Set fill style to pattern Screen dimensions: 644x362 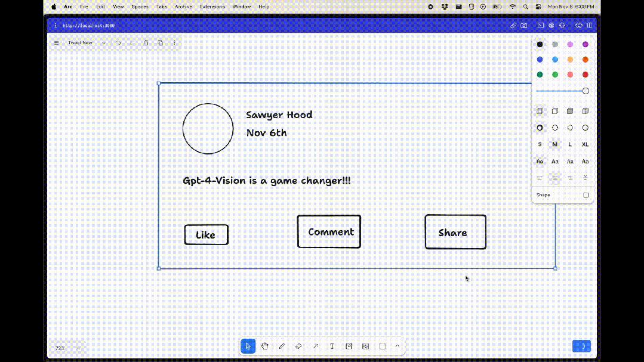tap(586, 111)
